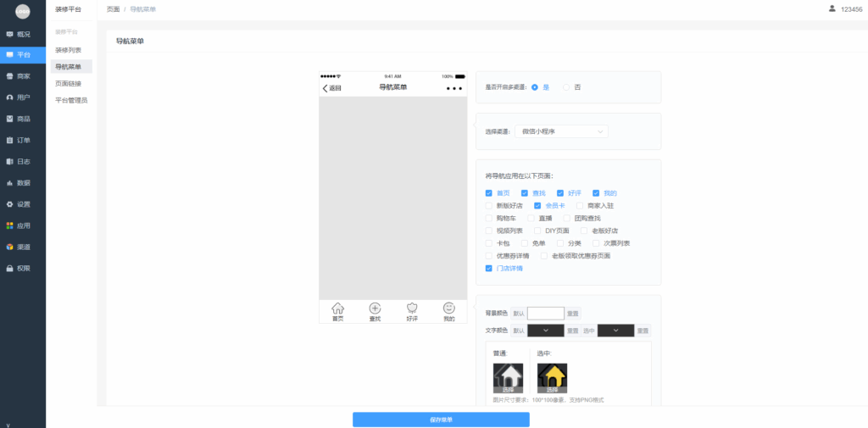Uncheck the 会员卡 checkbox
The width and height of the screenshot is (868, 428).
coord(537,205)
